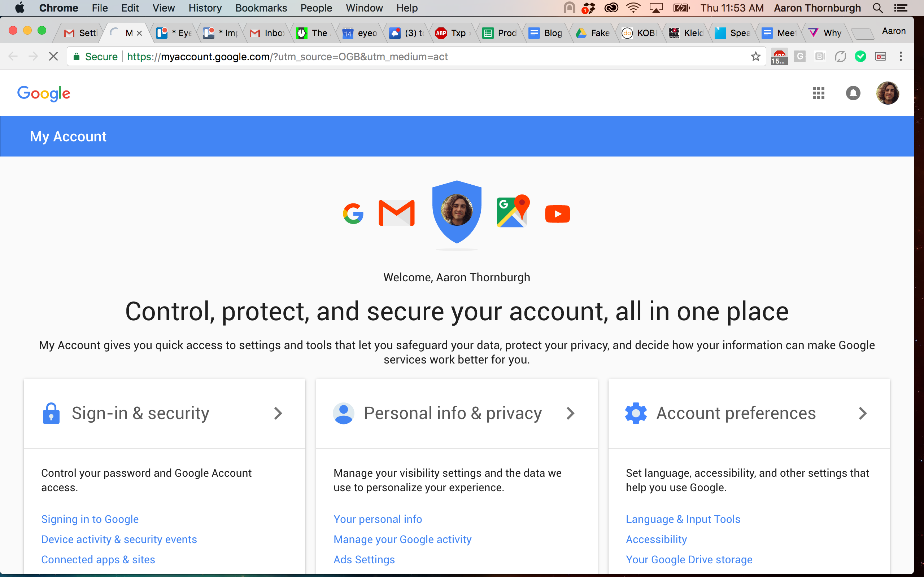This screenshot has width=924, height=577.
Task: Click the Gmail icon in the banner
Action: coord(396,213)
